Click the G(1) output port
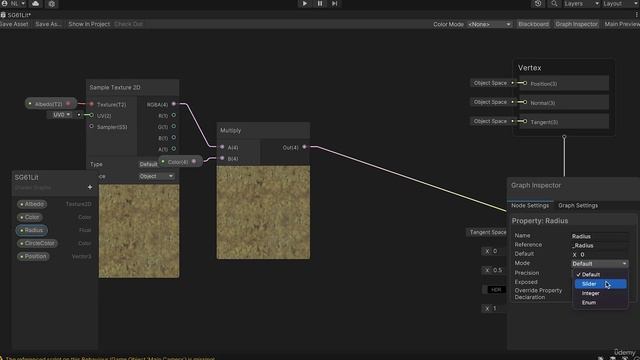The image size is (640, 360). click(x=174, y=127)
